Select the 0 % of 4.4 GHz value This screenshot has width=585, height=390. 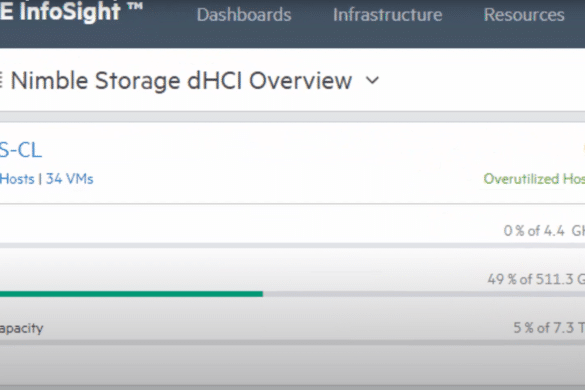point(544,231)
